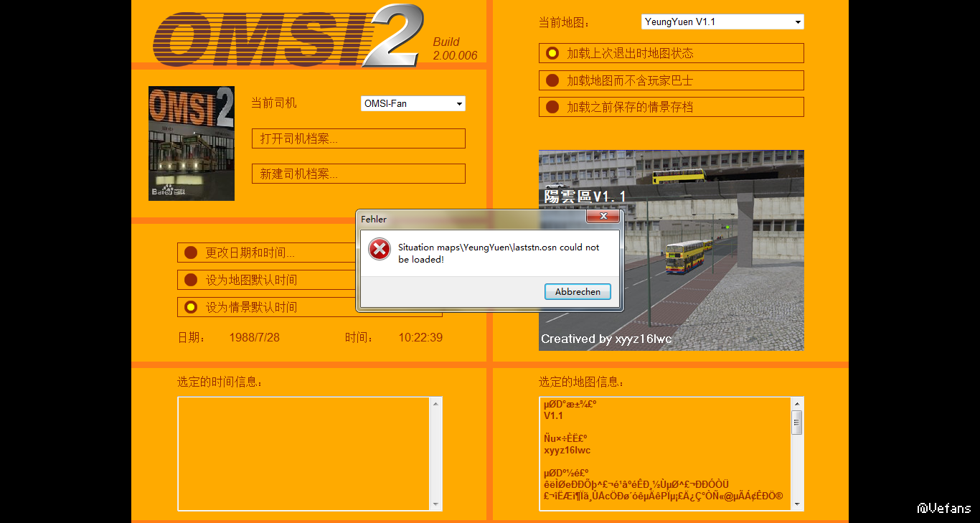Screen dimensions: 980x523
Task: Select the 加载地图而不含玩家巴士 option
Action: [x=672, y=80]
